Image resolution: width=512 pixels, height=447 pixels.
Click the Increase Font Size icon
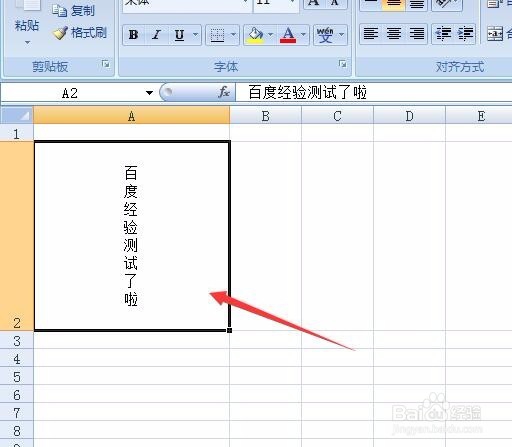(x=314, y=3)
